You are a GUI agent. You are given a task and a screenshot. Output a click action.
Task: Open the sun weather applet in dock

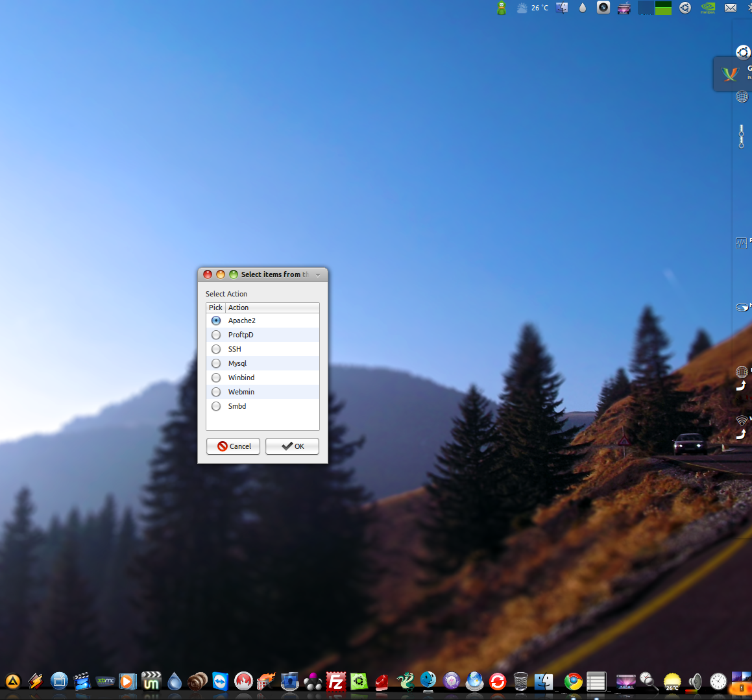coord(672,682)
